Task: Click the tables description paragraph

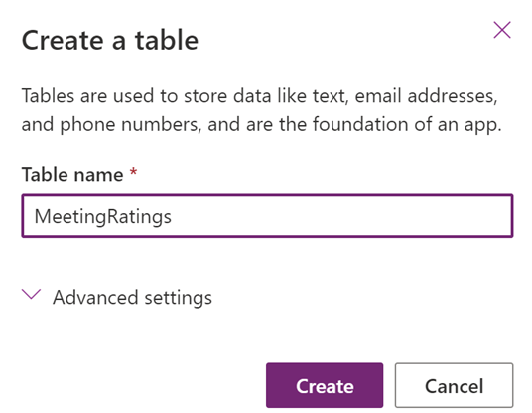Action: coord(261,110)
